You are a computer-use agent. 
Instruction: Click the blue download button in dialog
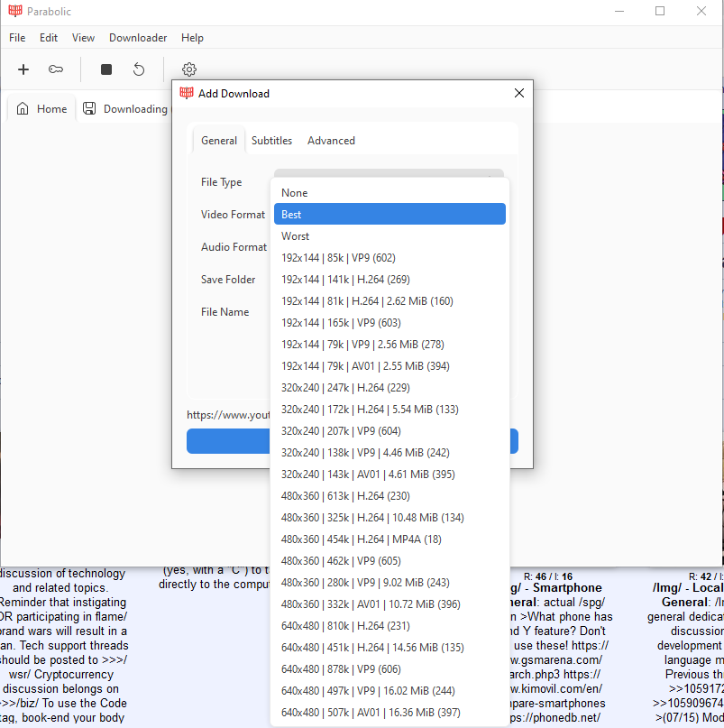(228, 441)
